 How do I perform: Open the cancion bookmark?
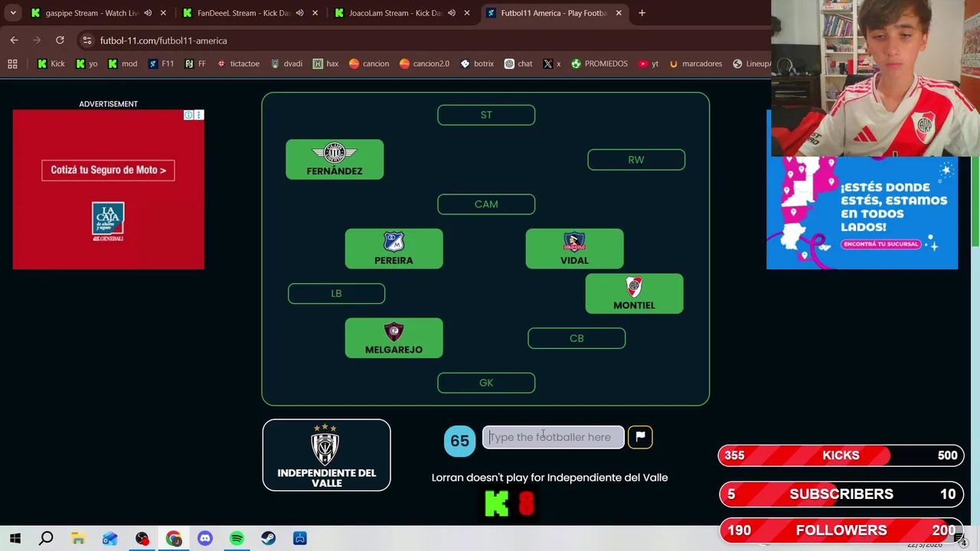coord(369,64)
